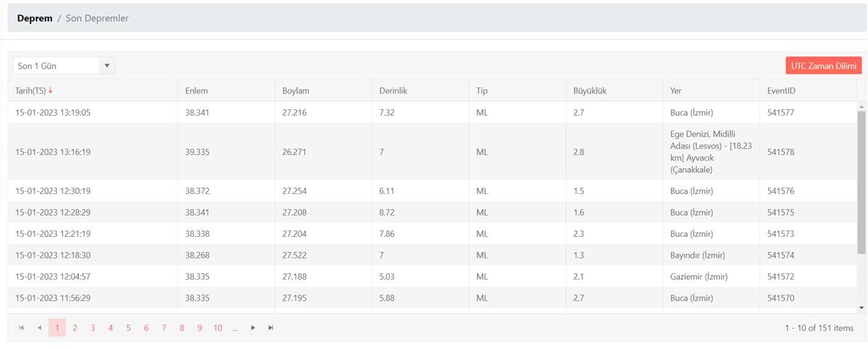
Task: Go to the first page of results
Action: tap(22, 328)
